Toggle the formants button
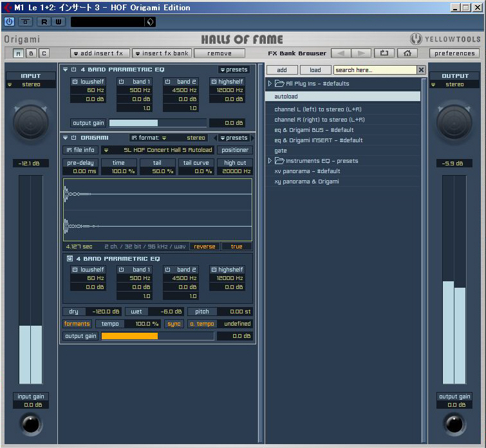Viewport: 486px width, 448px height. (77, 324)
